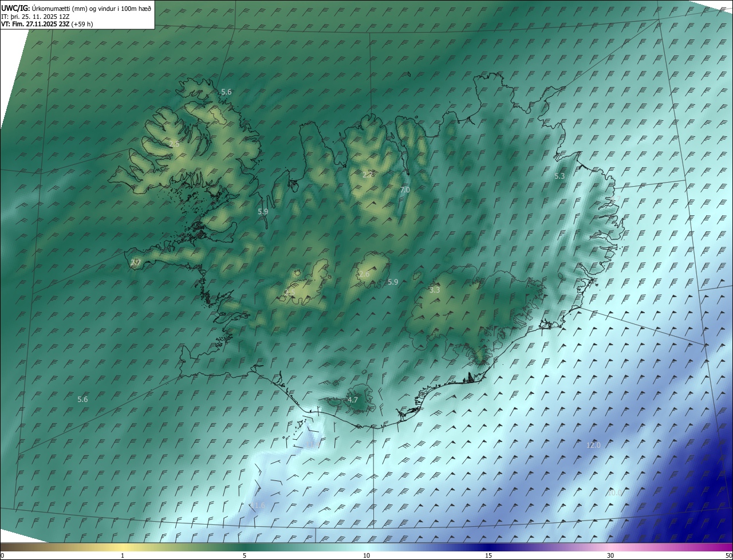Select the 5.3 value label on the map
The image size is (733, 560).
pyautogui.click(x=559, y=176)
